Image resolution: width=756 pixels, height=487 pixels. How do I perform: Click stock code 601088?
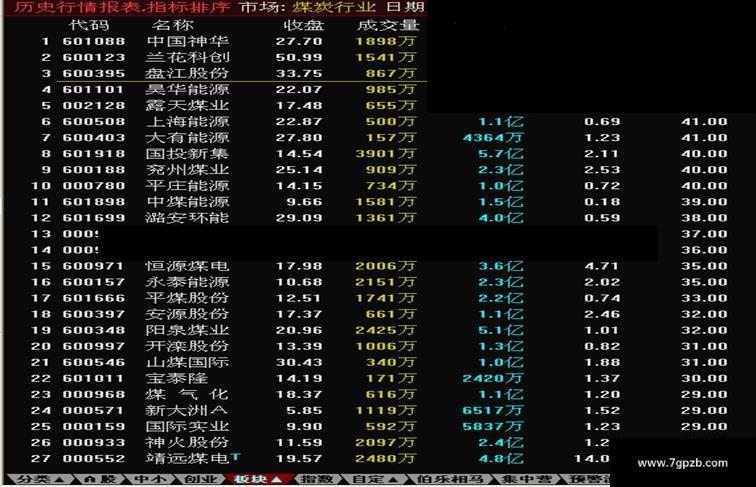tap(94, 41)
